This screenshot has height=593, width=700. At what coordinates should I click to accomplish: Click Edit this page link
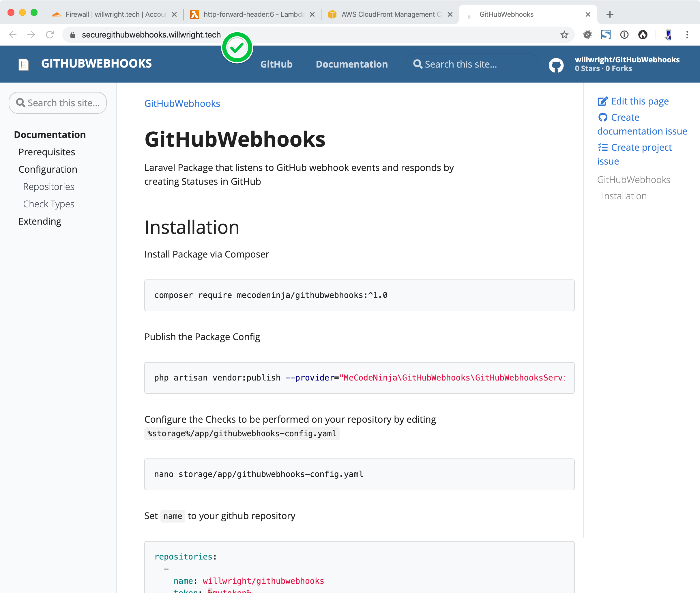639,101
